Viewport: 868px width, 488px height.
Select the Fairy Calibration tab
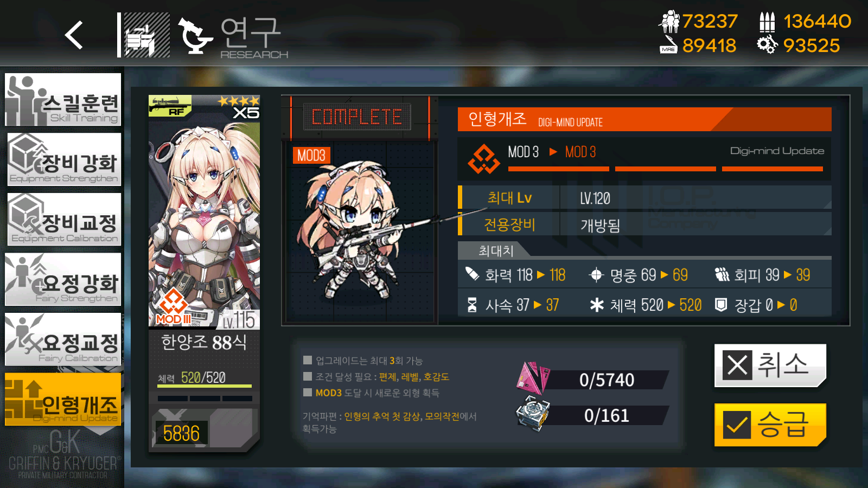[63, 339]
